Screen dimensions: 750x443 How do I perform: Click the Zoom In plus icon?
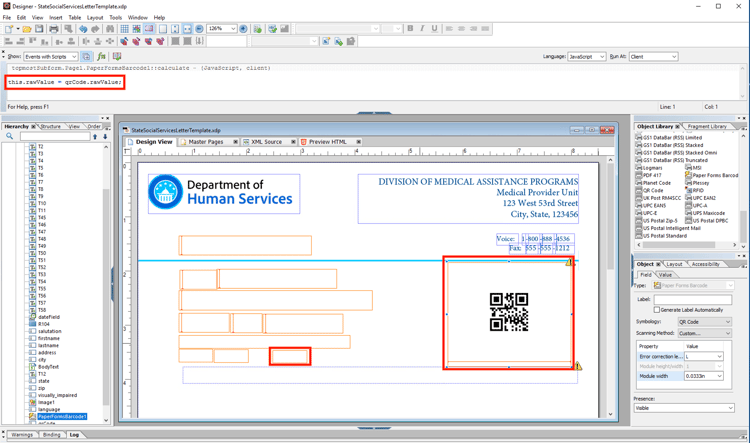[x=243, y=29]
